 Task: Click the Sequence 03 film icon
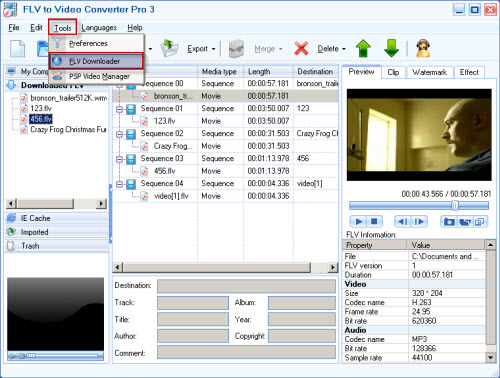point(131,159)
